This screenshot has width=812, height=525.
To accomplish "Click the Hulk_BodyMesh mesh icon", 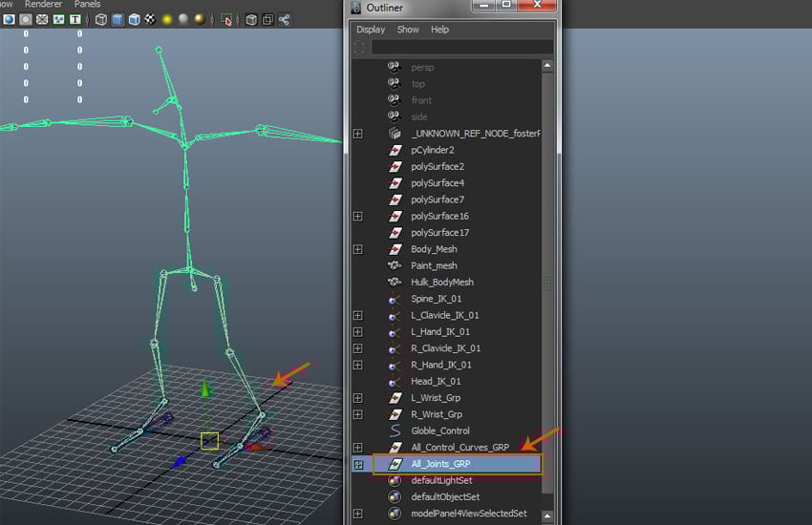I will 394,283.
